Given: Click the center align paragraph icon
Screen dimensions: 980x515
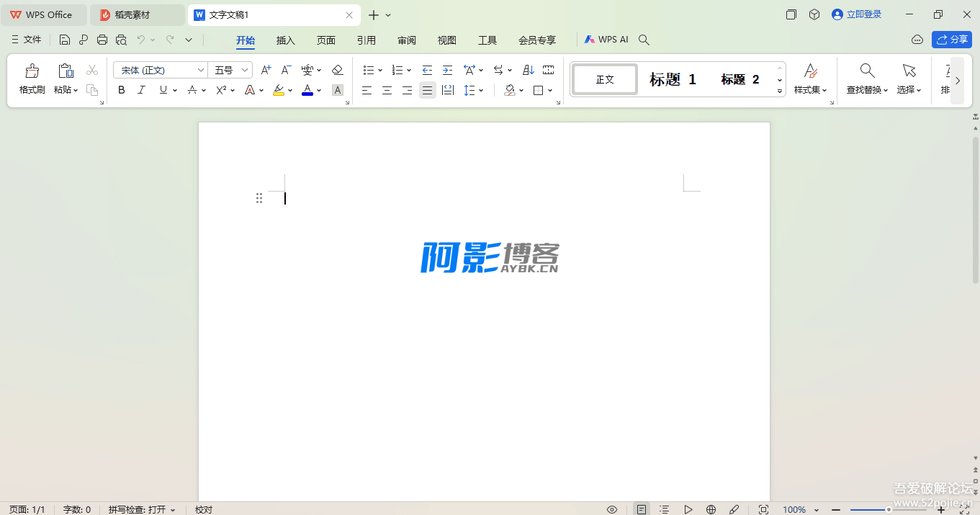Looking at the screenshot, I should [x=387, y=90].
